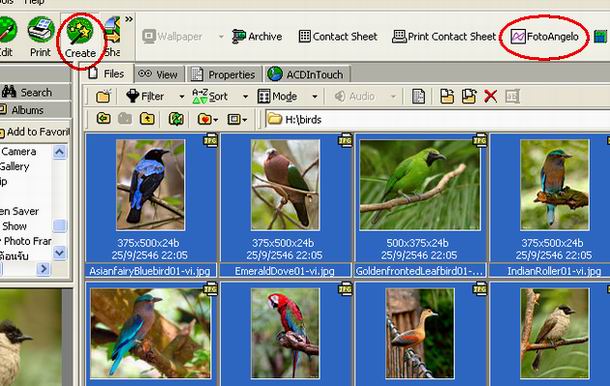Open the Properties tab
The height and width of the screenshot is (386, 610).
(x=223, y=74)
